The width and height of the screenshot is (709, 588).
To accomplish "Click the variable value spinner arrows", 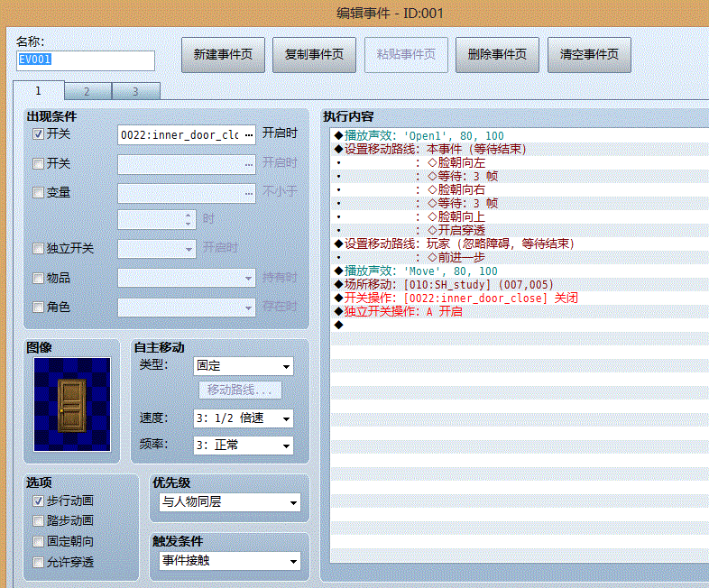I will coord(189,220).
